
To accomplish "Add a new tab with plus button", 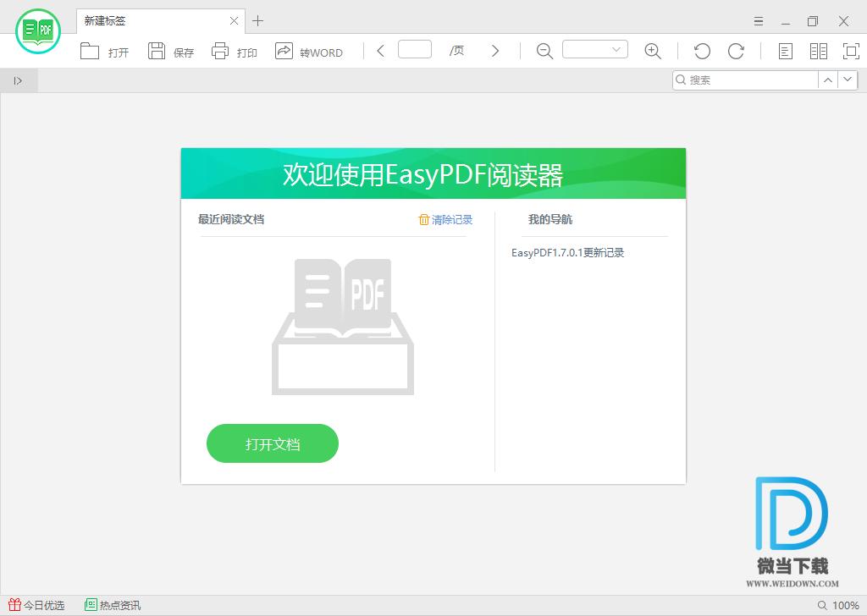I will (257, 21).
